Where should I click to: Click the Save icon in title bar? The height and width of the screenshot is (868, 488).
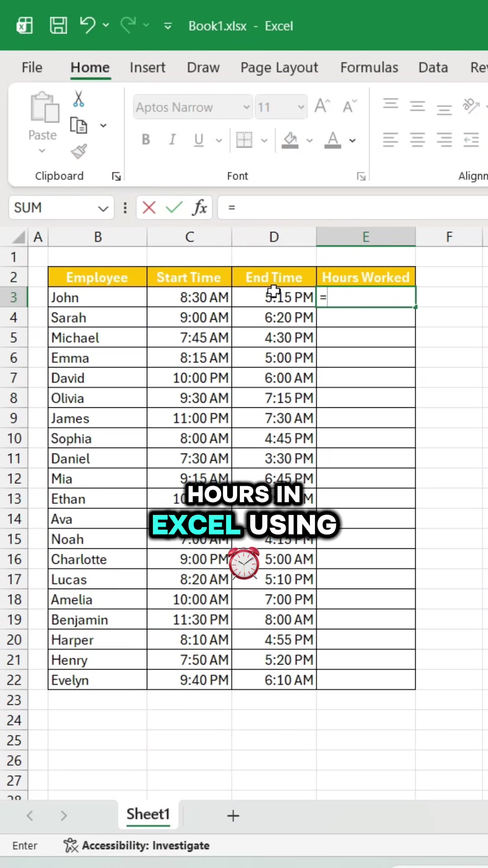point(58,26)
